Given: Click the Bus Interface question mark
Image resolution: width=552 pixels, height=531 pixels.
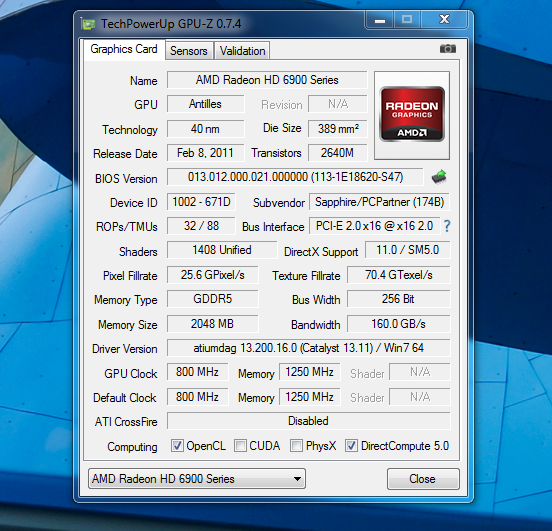Looking at the screenshot, I should click(447, 226).
